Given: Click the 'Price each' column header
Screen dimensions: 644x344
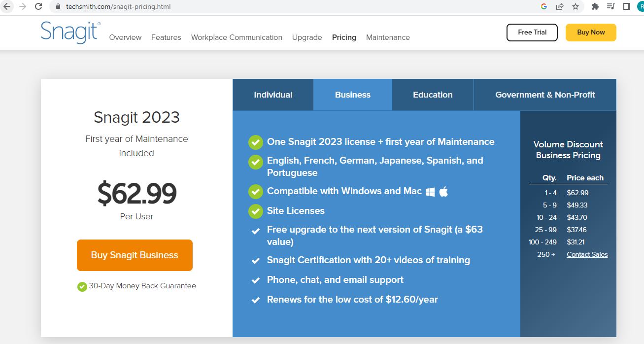Looking at the screenshot, I should [x=585, y=178].
